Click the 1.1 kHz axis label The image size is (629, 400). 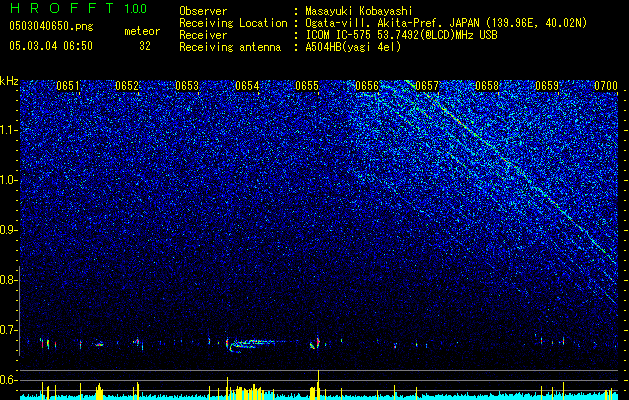coord(8,130)
